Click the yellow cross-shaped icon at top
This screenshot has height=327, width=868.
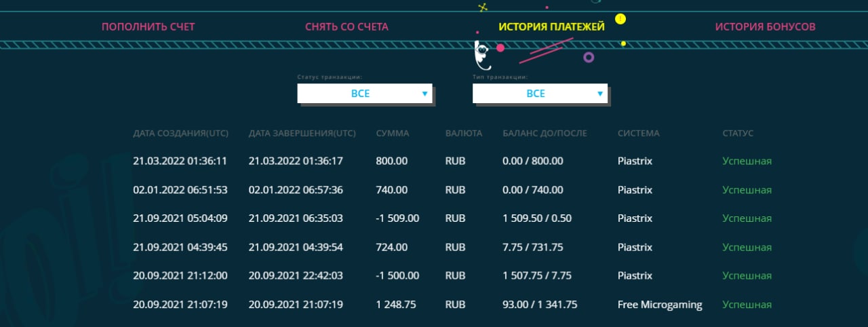click(483, 7)
